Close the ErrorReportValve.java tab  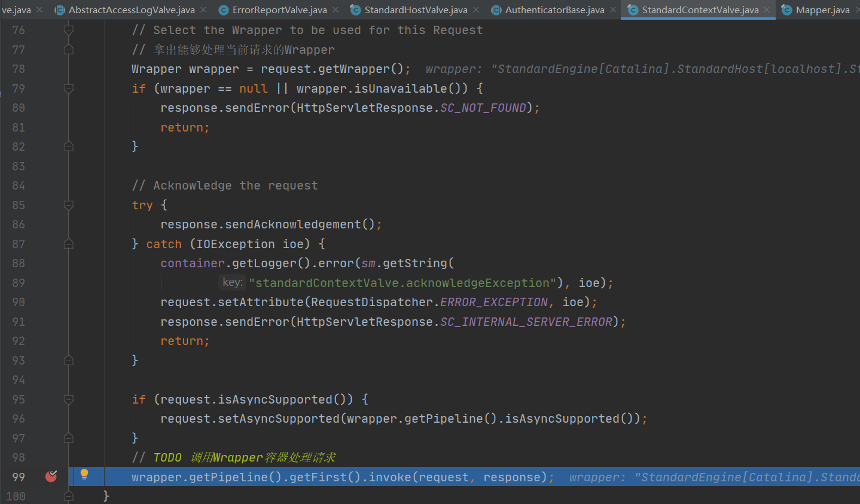[x=336, y=10]
